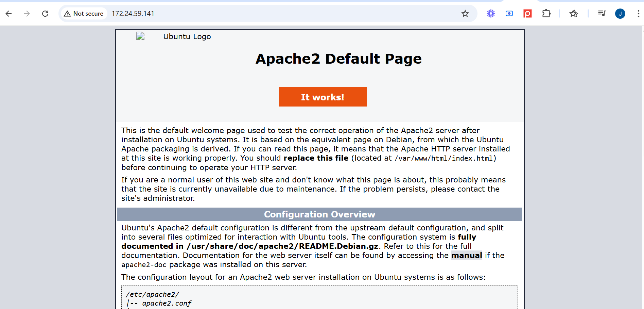
Task: Click the /usr/share/doc/apache2/README.Debian.gz text
Action: point(282,246)
